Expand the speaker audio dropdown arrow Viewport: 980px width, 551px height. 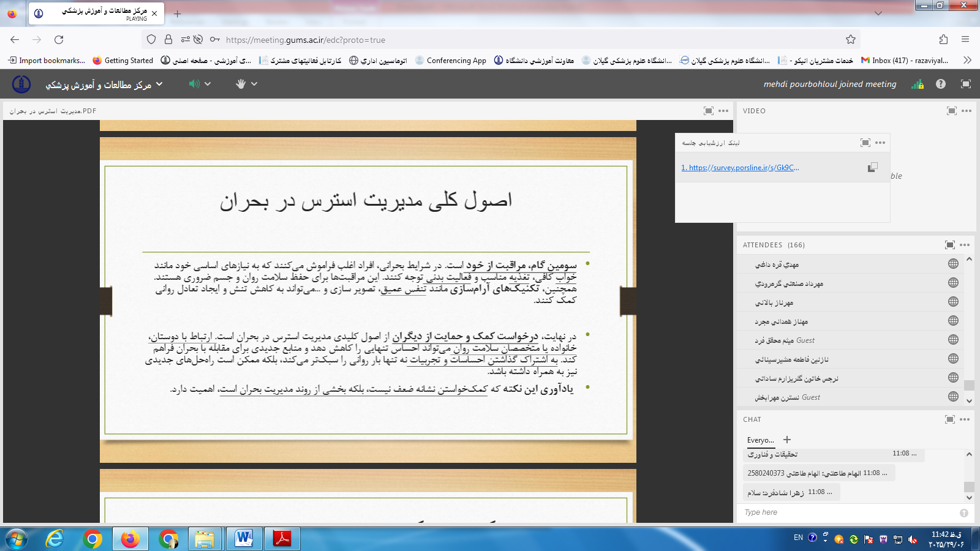point(208,84)
